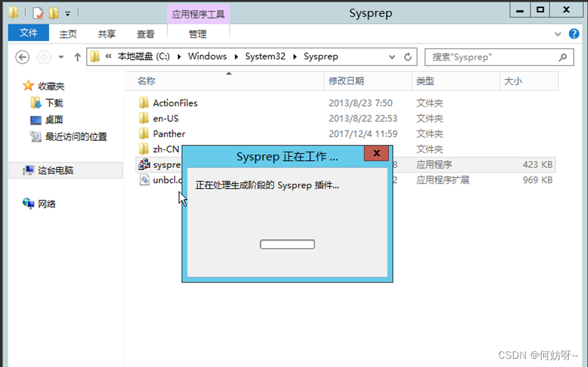Click the en-US folder icon

pos(143,118)
